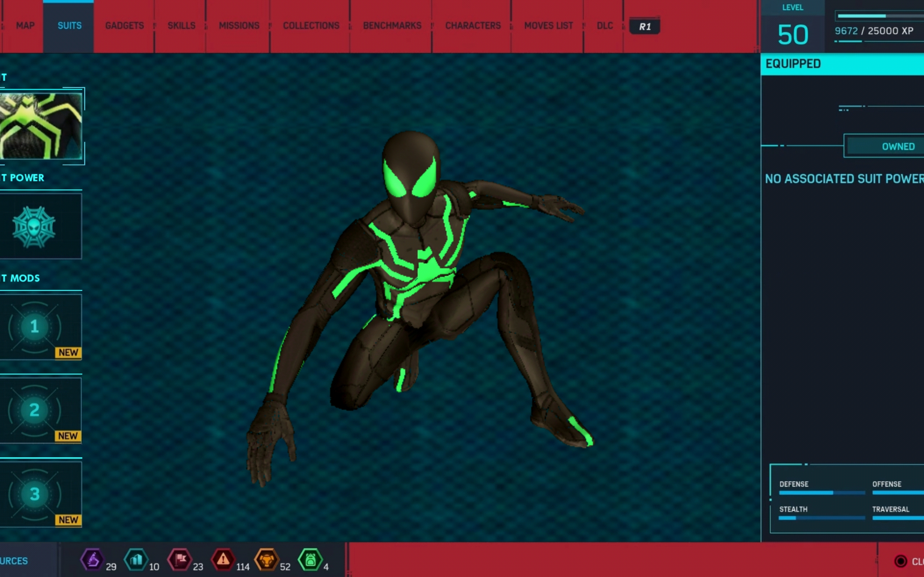Screen dimensions: 924x577
Task: Click the green Backpack token icon
Action: [x=310, y=560]
